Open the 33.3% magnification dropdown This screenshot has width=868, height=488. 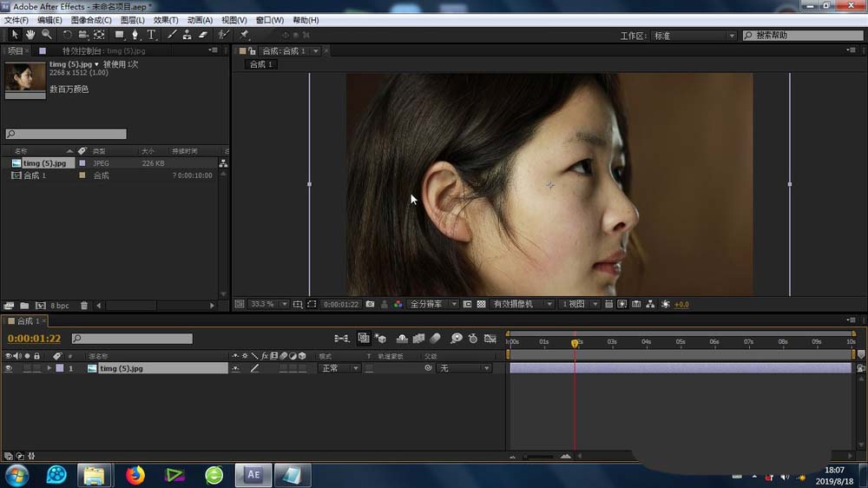click(268, 304)
